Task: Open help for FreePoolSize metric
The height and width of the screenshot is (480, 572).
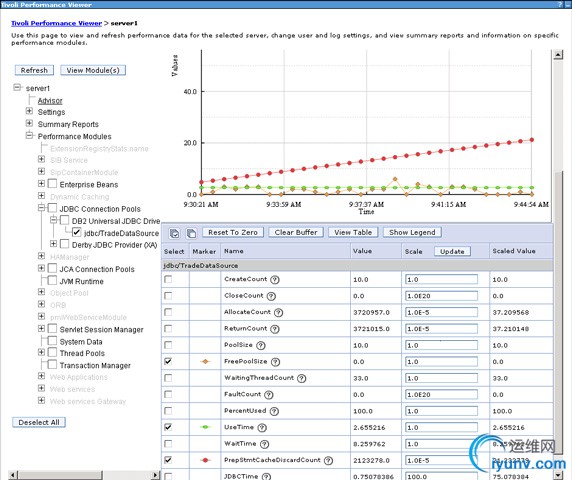Action: click(x=275, y=362)
